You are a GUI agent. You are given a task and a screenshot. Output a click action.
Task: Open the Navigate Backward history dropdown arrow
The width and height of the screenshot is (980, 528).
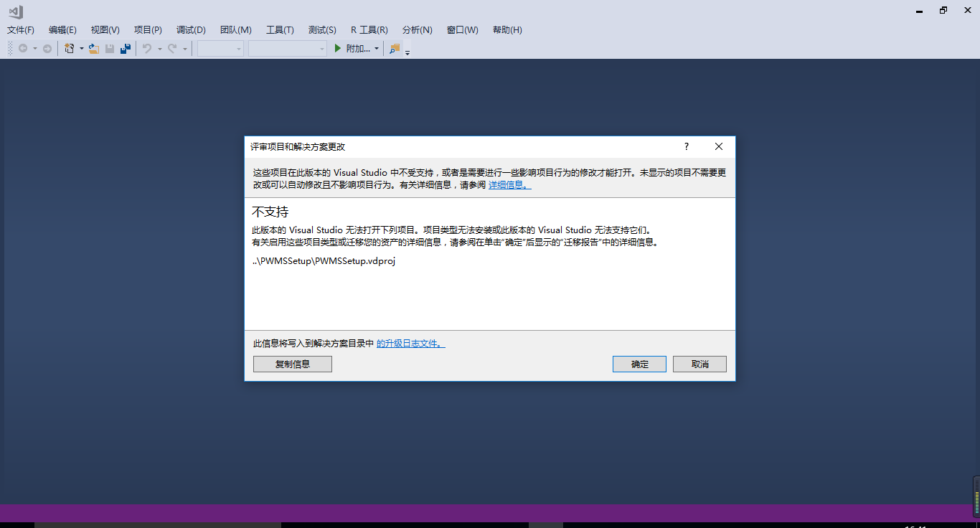coord(34,49)
